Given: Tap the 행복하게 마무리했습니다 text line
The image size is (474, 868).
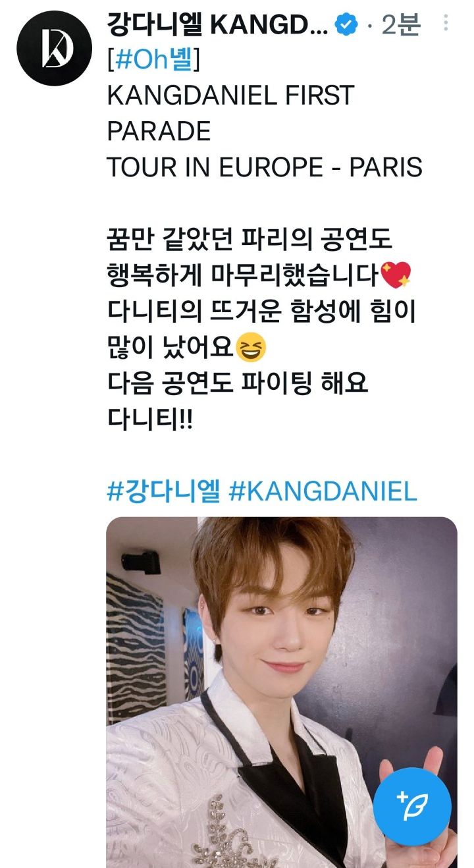Looking at the screenshot, I should pos(244,274).
